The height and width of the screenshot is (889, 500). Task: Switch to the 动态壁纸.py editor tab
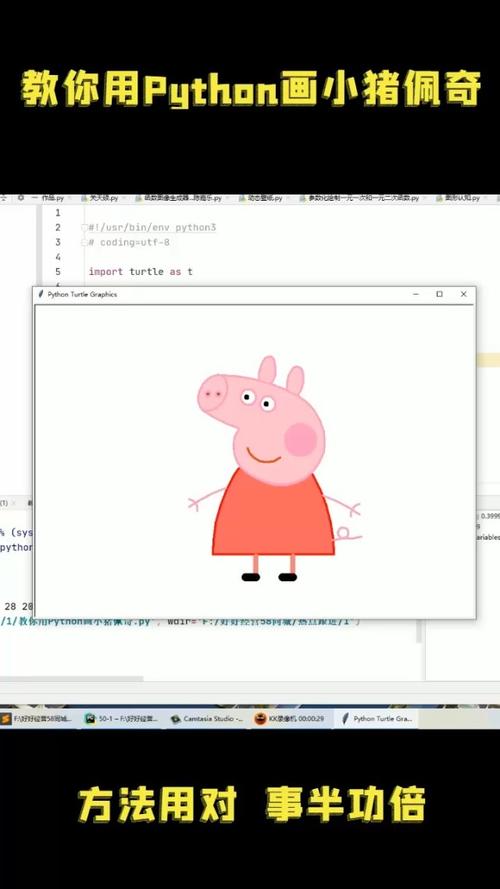pyautogui.click(x=260, y=198)
